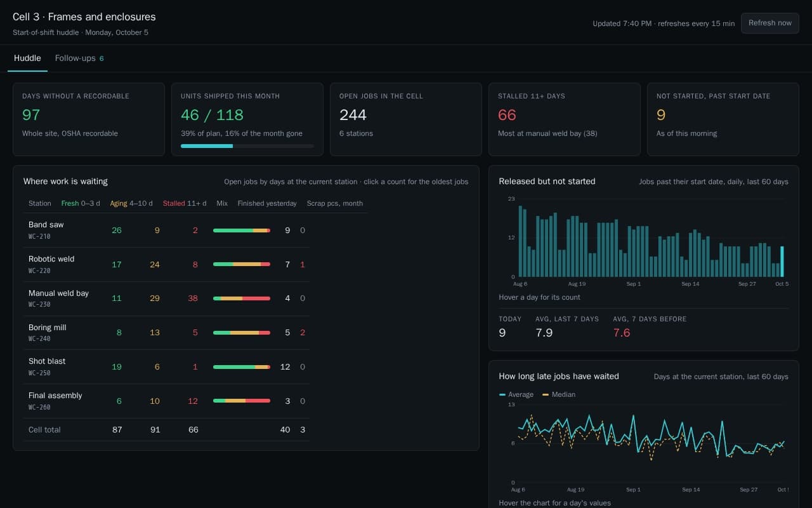The width and height of the screenshot is (812, 508).
Task: Click the Boring mill mix bar
Action: (x=242, y=332)
